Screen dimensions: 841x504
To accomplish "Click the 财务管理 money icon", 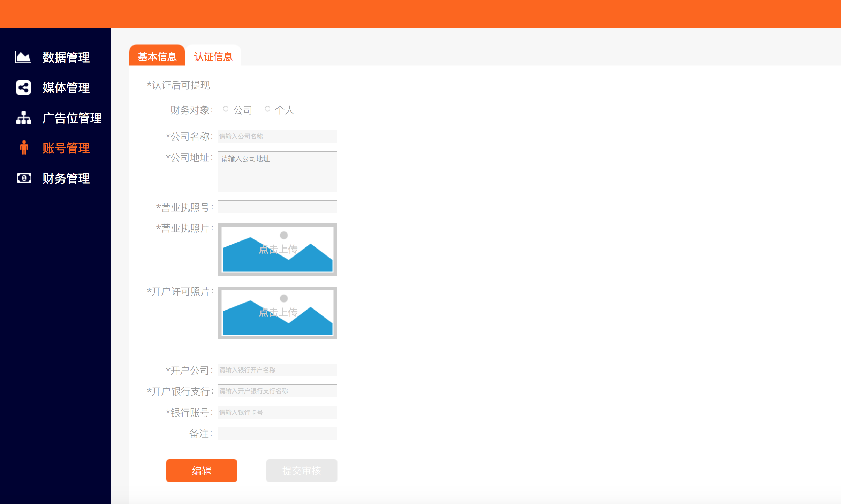I will coord(24,178).
